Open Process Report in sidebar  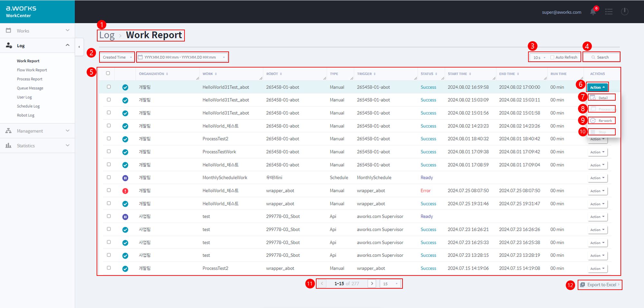pyautogui.click(x=30, y=79)
